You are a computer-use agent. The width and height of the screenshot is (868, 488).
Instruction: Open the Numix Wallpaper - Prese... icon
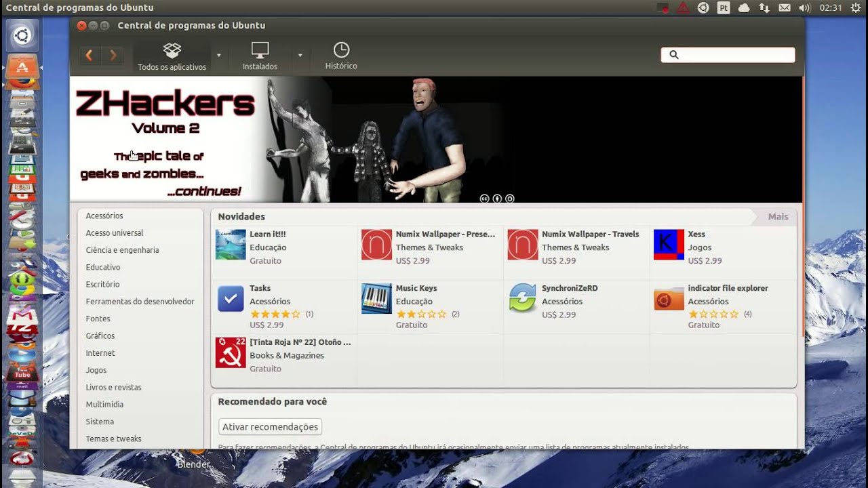[376, 245]
